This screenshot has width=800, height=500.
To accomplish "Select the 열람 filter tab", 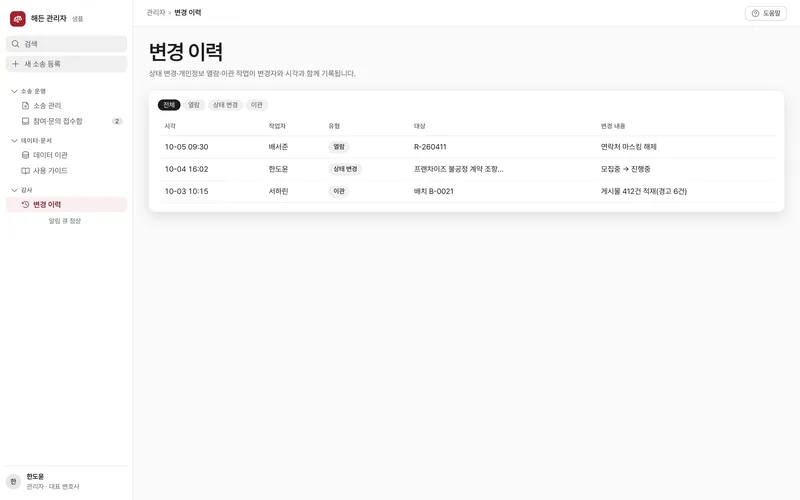I will pos(194,105).
